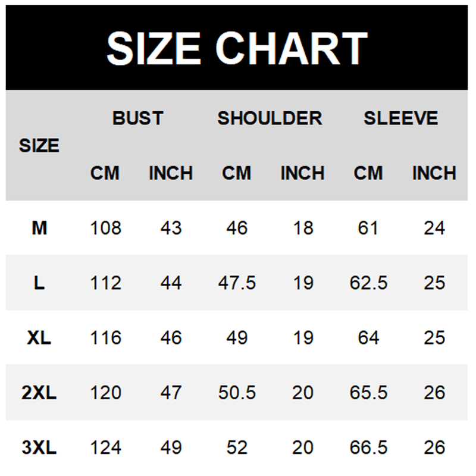Click the SIZE column header
Image resolution: width=476 pixels, height=476 pixels.
[39, 145]
